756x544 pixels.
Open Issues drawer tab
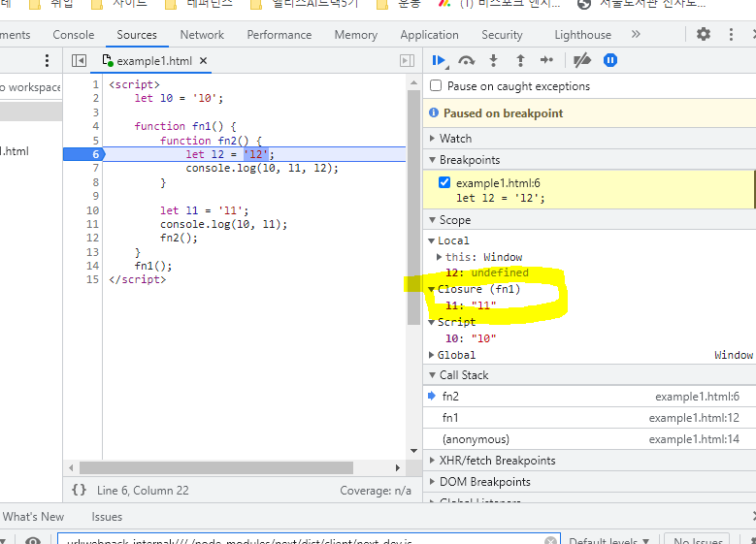107,517
